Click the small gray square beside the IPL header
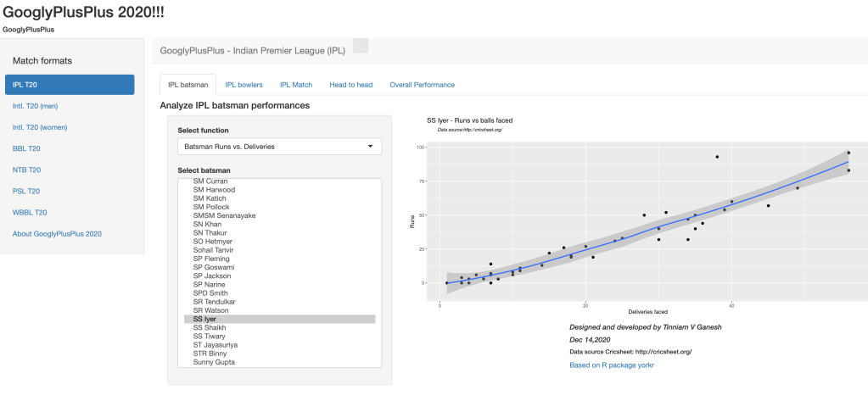Viewport: 868px width, 401px height. tap(361, 46)
